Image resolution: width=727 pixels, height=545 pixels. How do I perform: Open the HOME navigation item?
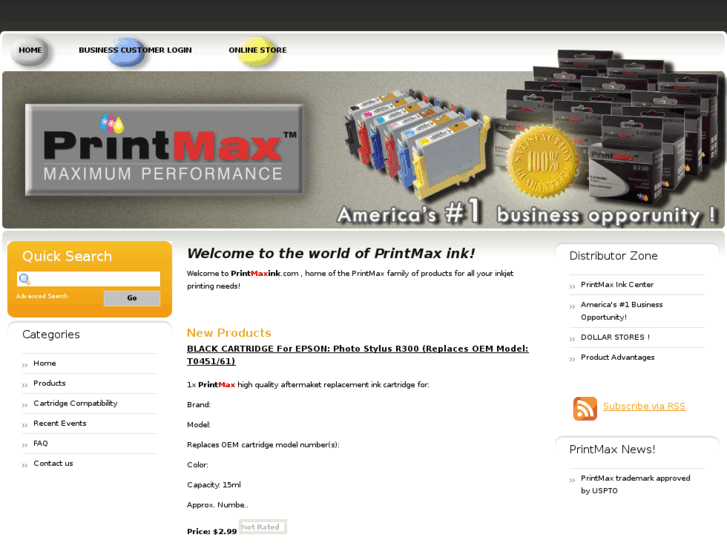click(30, 50)
